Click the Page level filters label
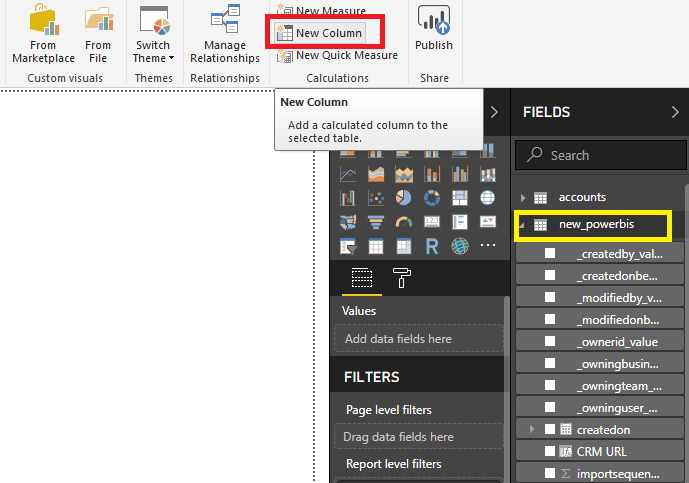The width and height of the screenshot is (689, 483). [389, 410]
